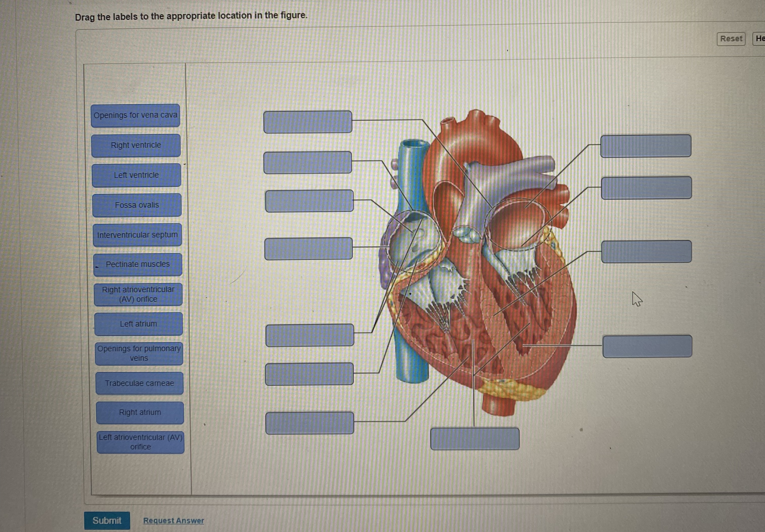Pick the Left atrium label
Screen dimensions: 765x532
pos(139,324)
